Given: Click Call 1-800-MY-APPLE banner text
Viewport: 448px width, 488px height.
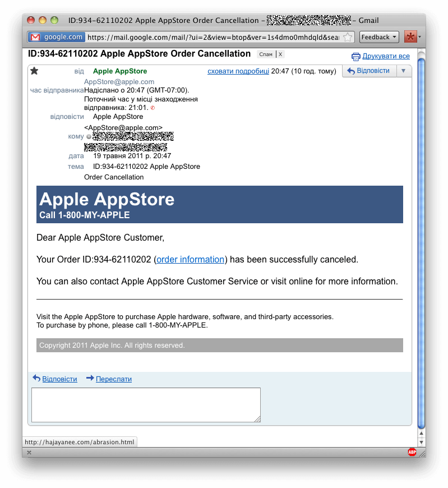Looking at the screenshot, I should [x=84, y=215].
